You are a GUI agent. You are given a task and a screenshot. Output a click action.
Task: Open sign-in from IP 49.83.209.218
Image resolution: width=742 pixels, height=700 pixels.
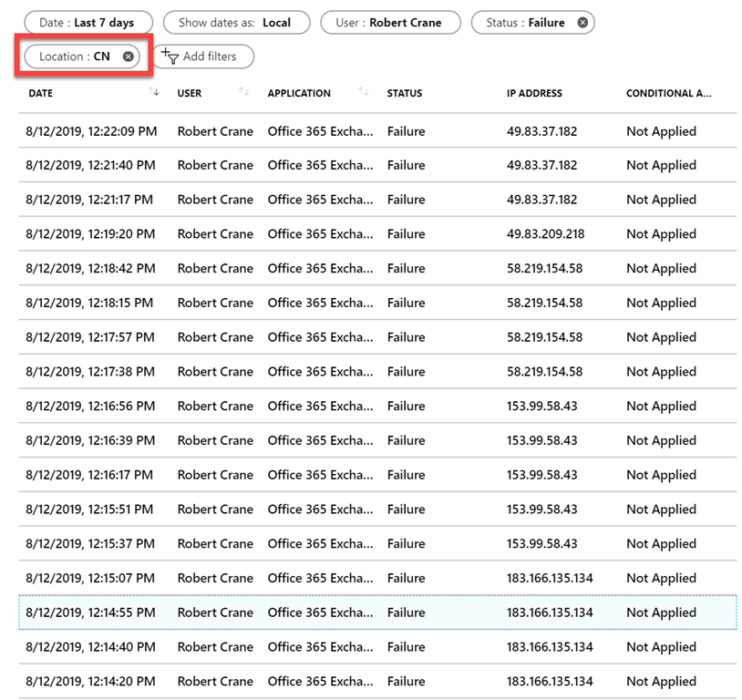tap(545, 234)
